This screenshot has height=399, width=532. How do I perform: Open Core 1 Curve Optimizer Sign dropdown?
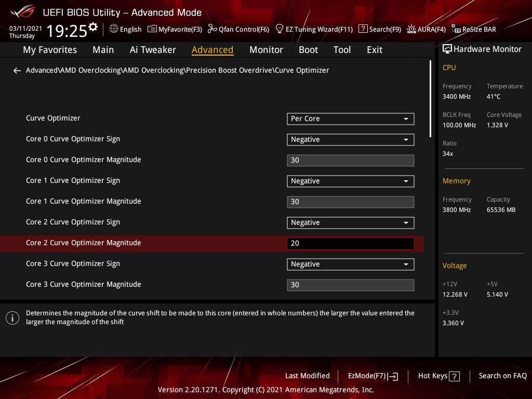pyautogui.click(x=351, y=181)
